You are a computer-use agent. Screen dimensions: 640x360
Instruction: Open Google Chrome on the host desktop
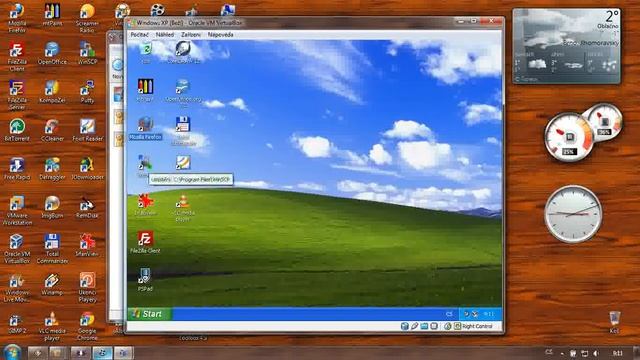(x=87, y=325)
